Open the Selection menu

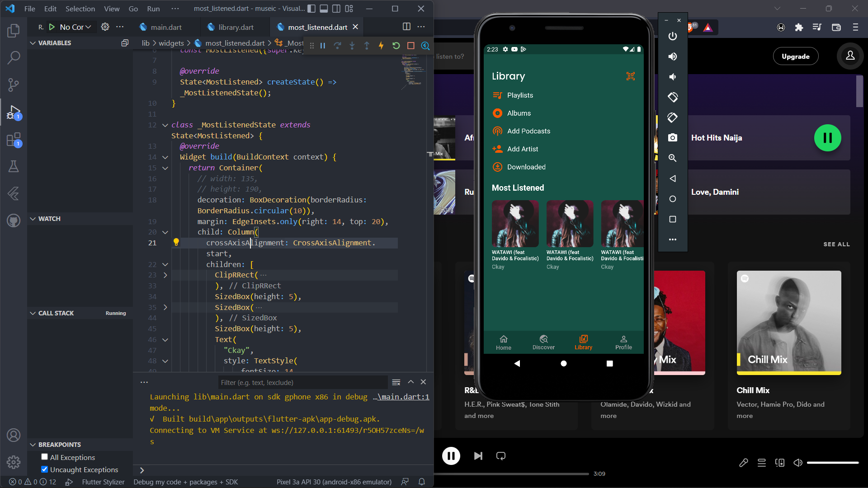[x=80, y=9]
